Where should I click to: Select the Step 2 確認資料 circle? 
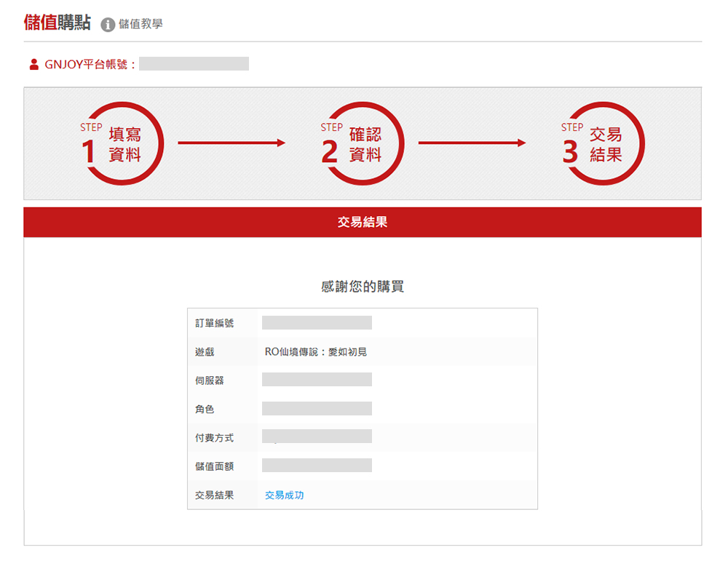pyautogui.click(x=363, y=143)
